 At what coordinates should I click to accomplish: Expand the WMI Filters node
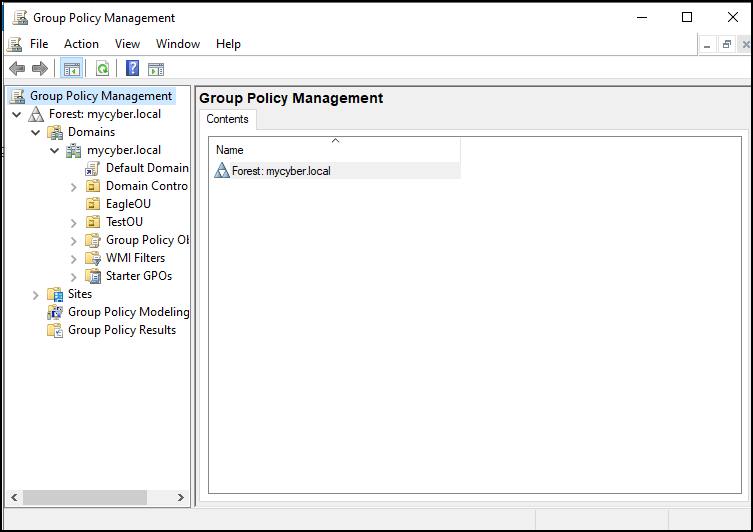click(73, 259)
